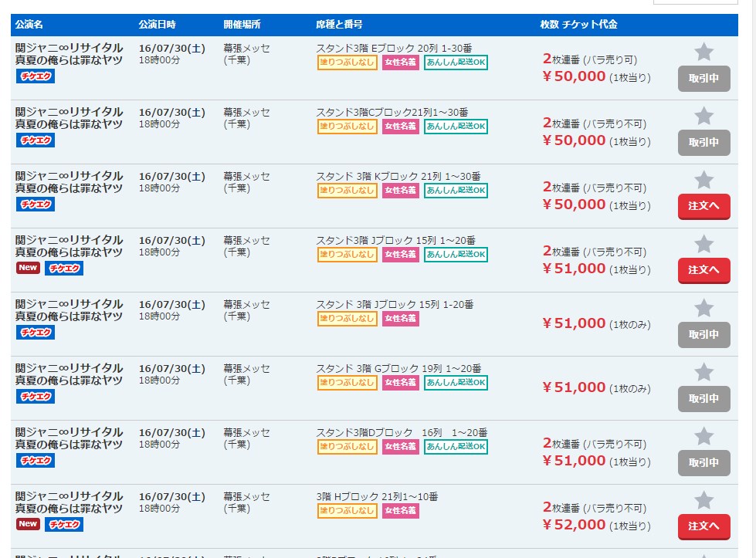Screen dimensions: 756x558
Task: Sort by 枚数 チケット代金 header
Action: point(578,25)
